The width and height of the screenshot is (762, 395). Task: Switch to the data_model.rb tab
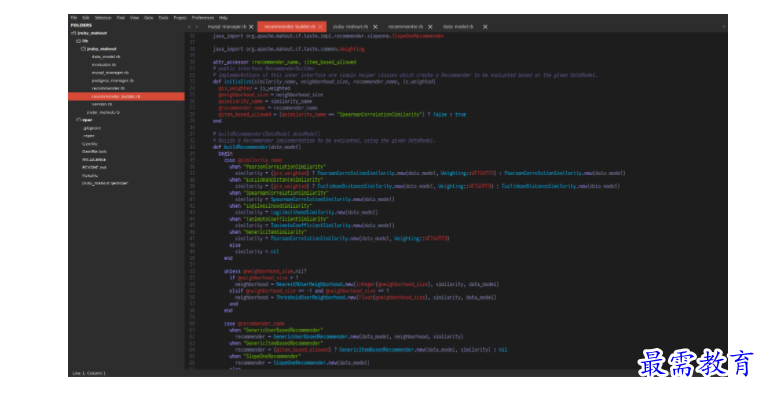458,27
